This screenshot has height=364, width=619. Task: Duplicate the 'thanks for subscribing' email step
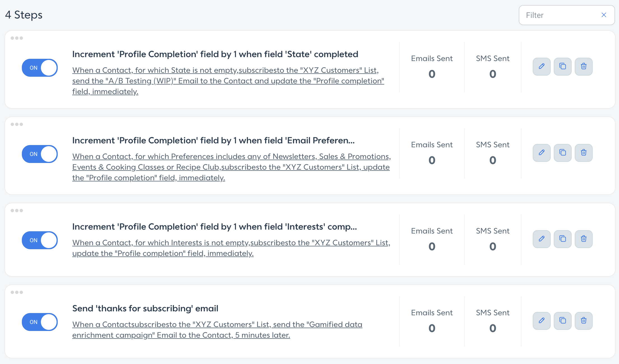pyautogui.click(x=562, y=321)
